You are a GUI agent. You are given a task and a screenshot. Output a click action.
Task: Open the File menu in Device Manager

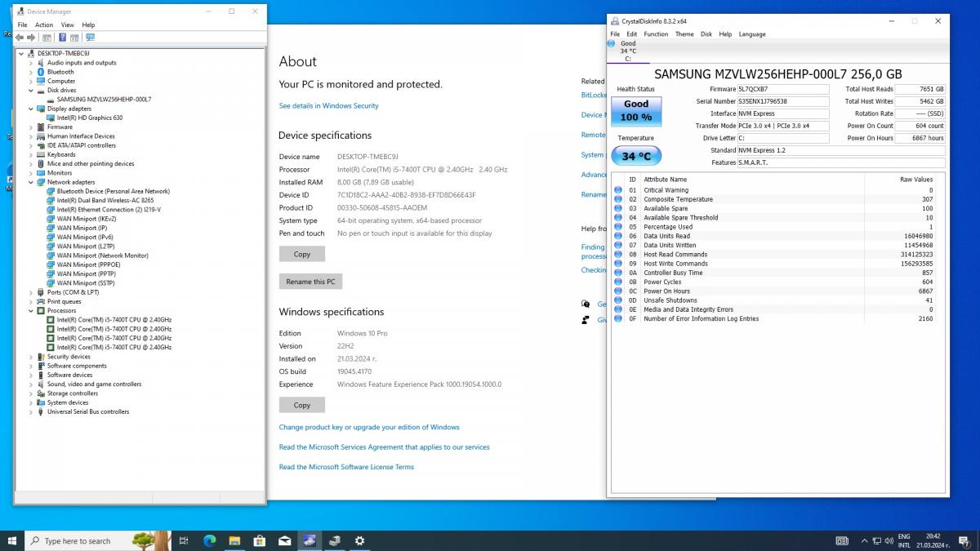[22, 24]
